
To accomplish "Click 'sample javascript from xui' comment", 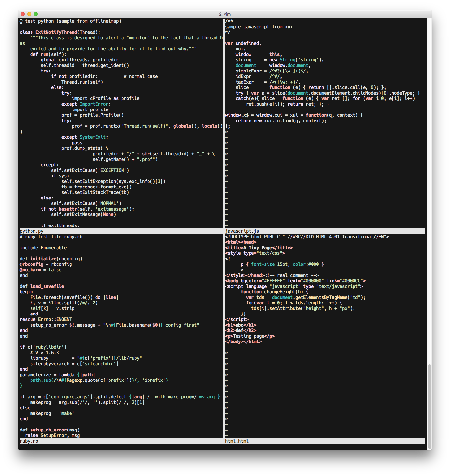I will (x=259, y=27).
